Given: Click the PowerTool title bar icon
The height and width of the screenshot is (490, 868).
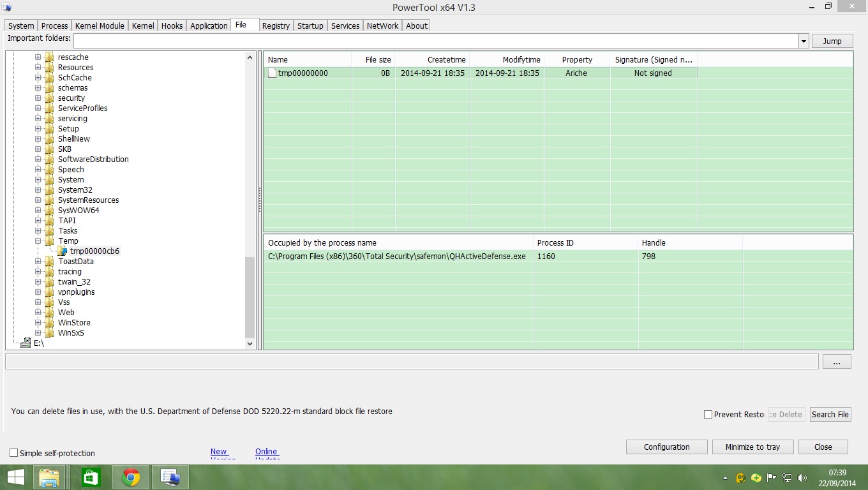Looking at the screenshot, I should [8, 7].
